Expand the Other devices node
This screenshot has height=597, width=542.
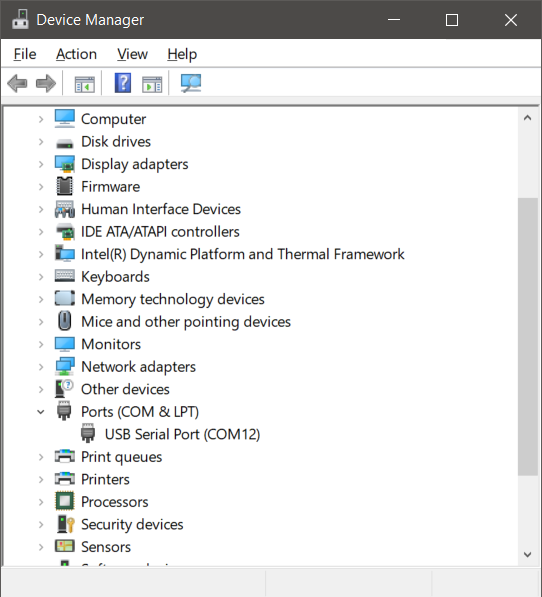coord(41,389)
